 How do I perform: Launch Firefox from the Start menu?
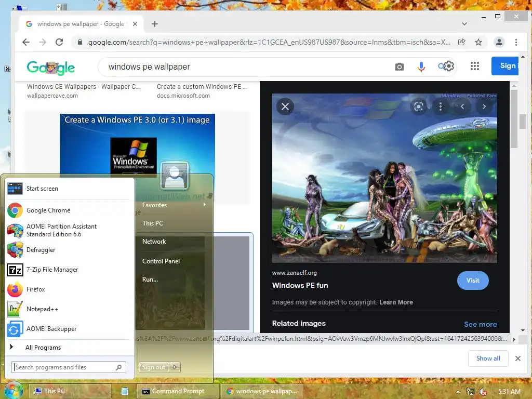68,289
